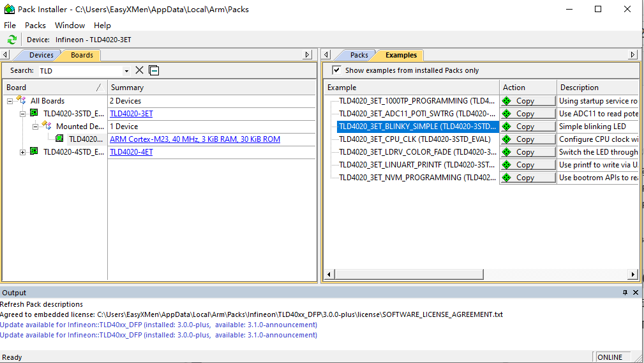Open the Search dropdown arrow
Screen dimensions: 644x363
[x=126, y=71]
